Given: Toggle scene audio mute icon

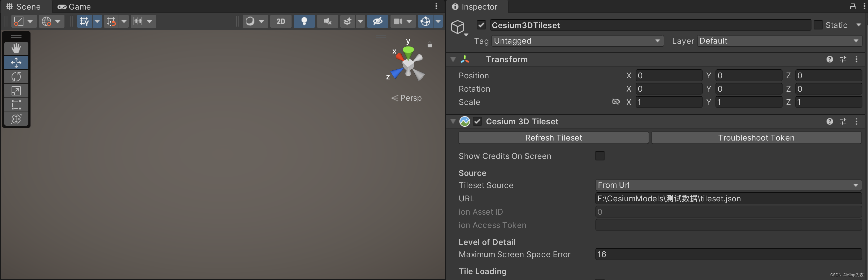Looking at the screenshot, I should pos(327,21).
